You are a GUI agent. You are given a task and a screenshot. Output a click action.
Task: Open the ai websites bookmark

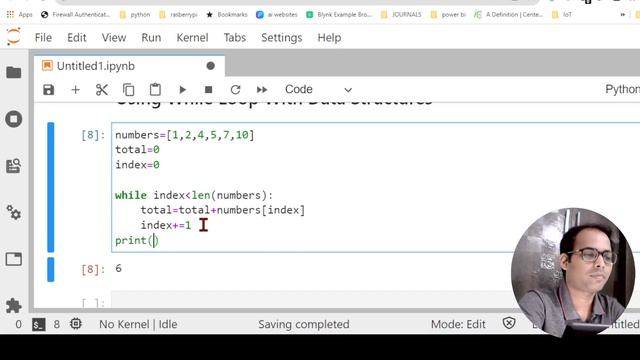(277, 14)
